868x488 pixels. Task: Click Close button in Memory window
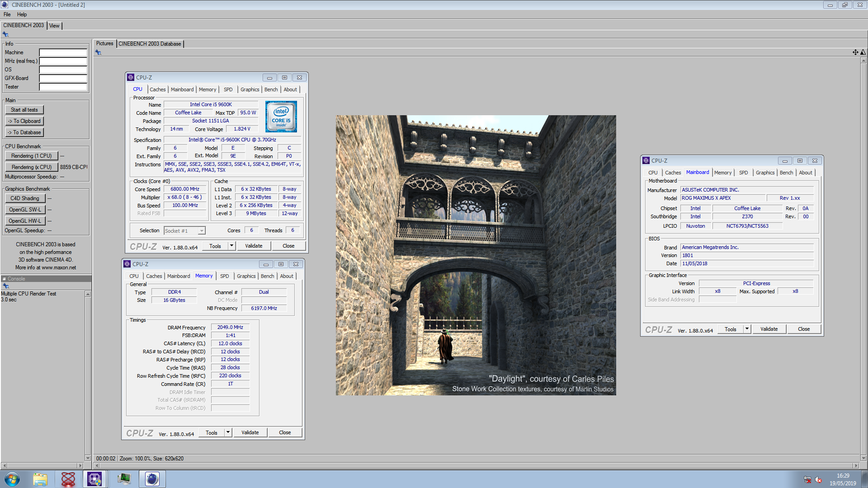(x=285, y=432)
